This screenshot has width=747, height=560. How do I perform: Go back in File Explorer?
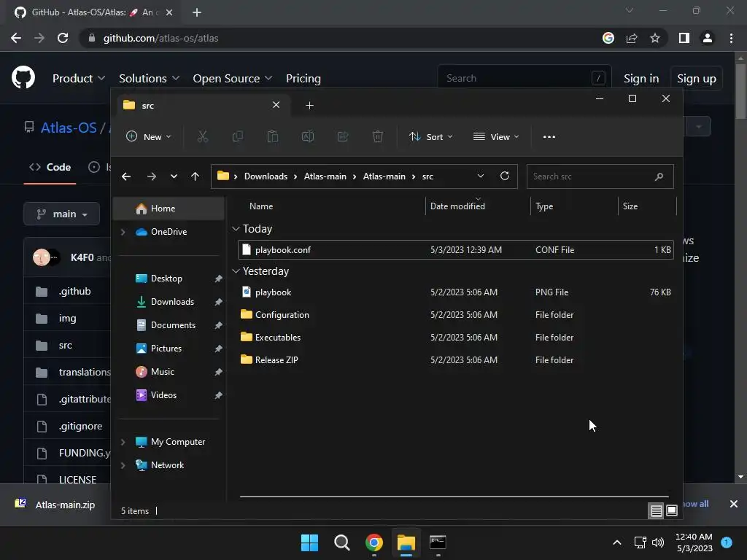point(126,176)
